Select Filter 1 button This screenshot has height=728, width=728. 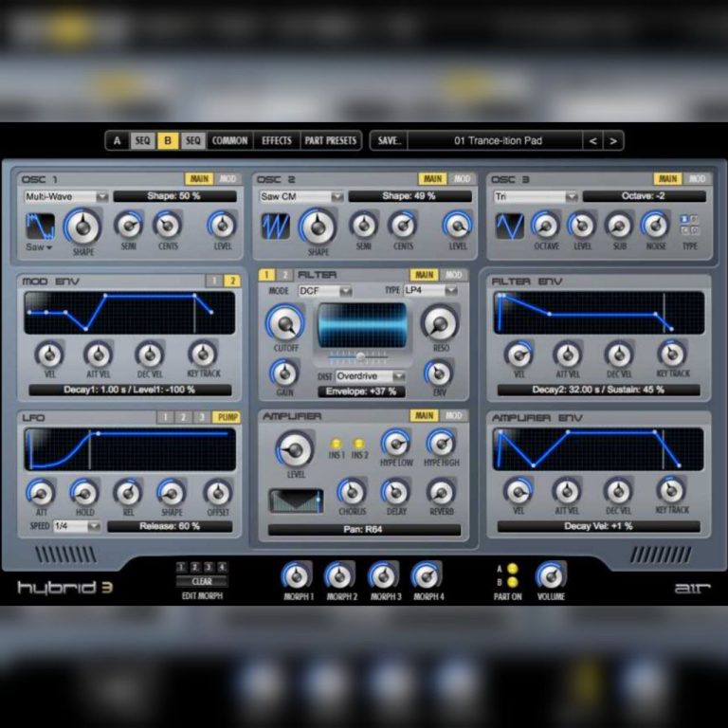(x=266, y=275)
